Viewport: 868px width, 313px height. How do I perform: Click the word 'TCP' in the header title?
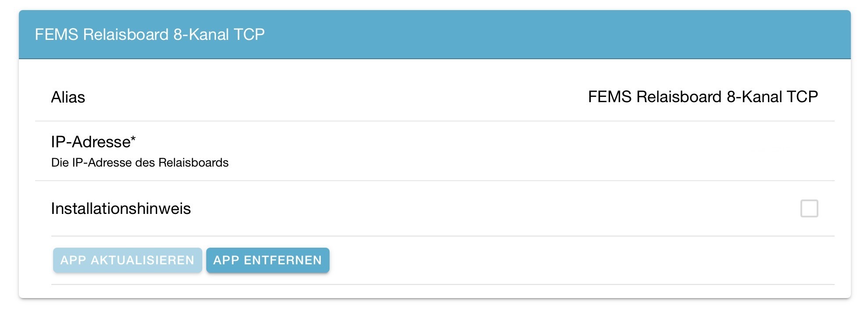pos(249,34)
